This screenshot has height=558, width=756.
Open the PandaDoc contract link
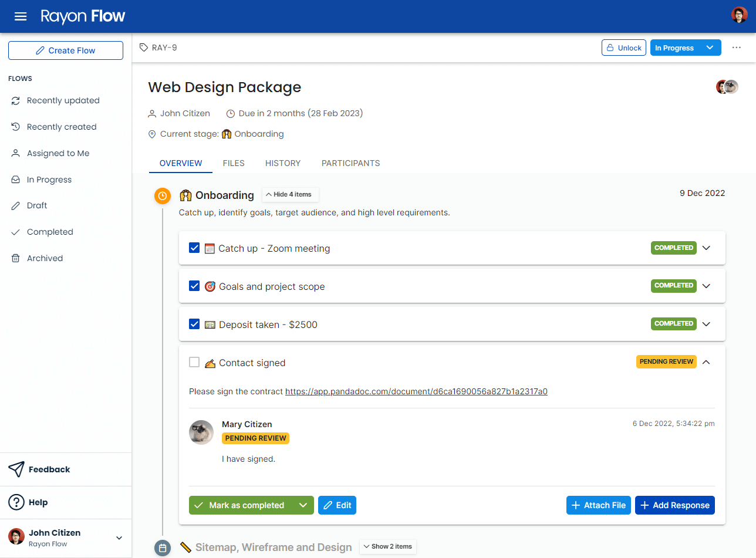tap(416, 391)
